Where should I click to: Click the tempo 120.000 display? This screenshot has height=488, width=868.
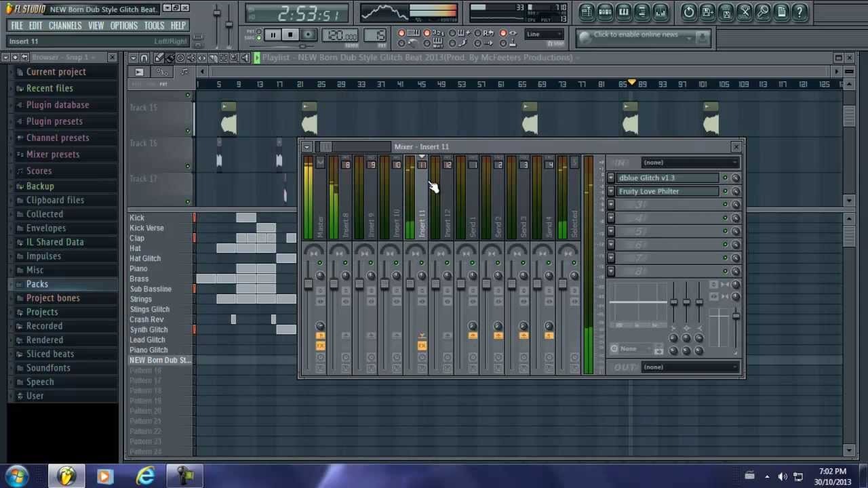tap(341, 36)
